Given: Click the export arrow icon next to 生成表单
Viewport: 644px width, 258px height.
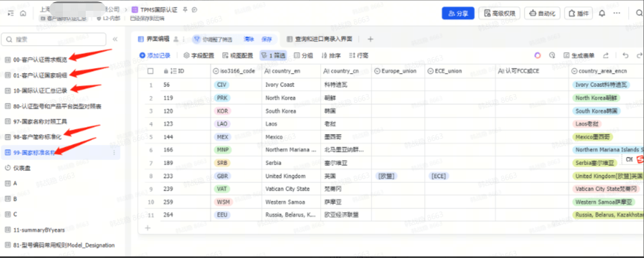Looking at the screenshot, I should 606,55.
